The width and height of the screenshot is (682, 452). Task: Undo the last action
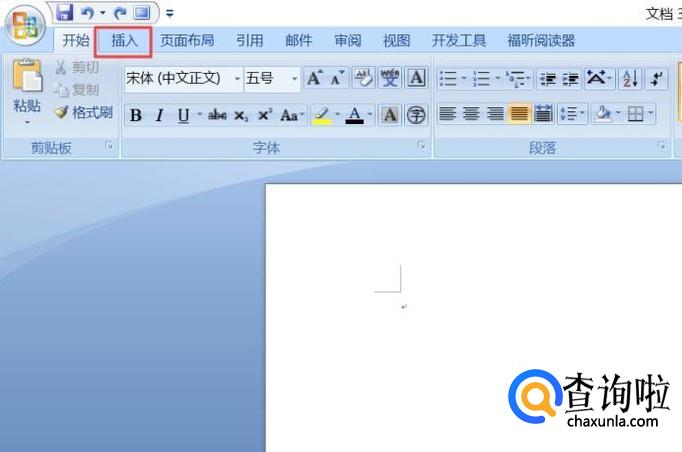tap(88, 13)
